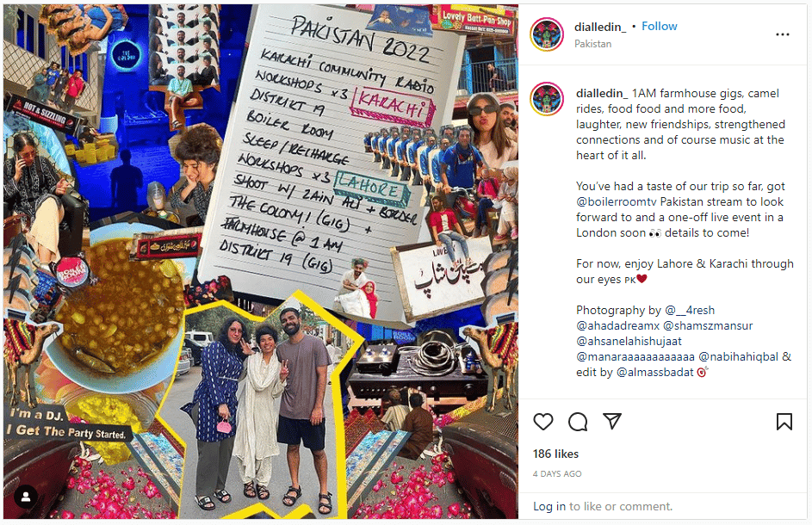812x525 pixels.
Task: View the list of 186 likes
Action: tap(555, 454)
